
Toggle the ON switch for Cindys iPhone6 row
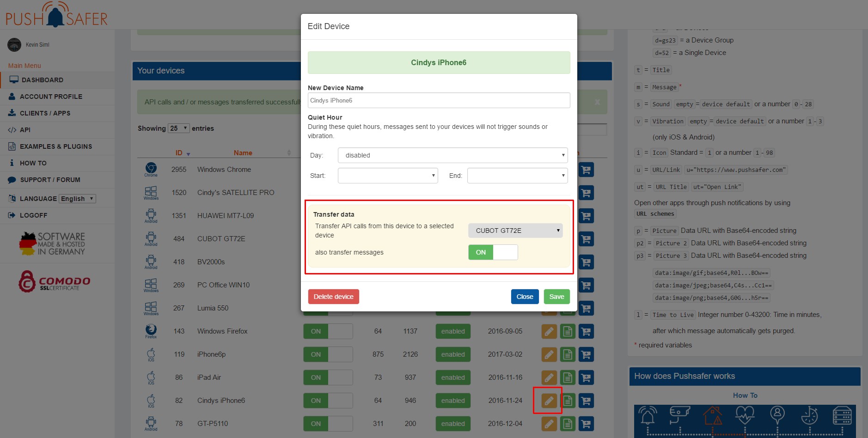tap(328, 401)
